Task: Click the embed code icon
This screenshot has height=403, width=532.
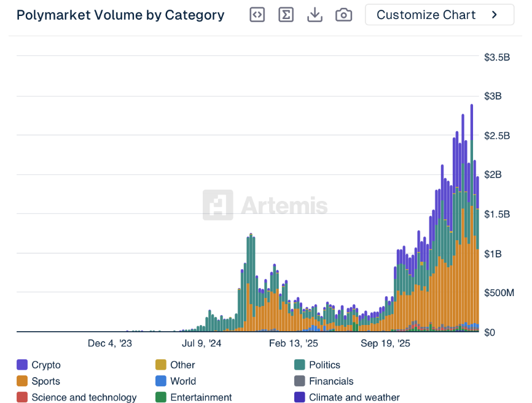Action: tap(257, 15)
